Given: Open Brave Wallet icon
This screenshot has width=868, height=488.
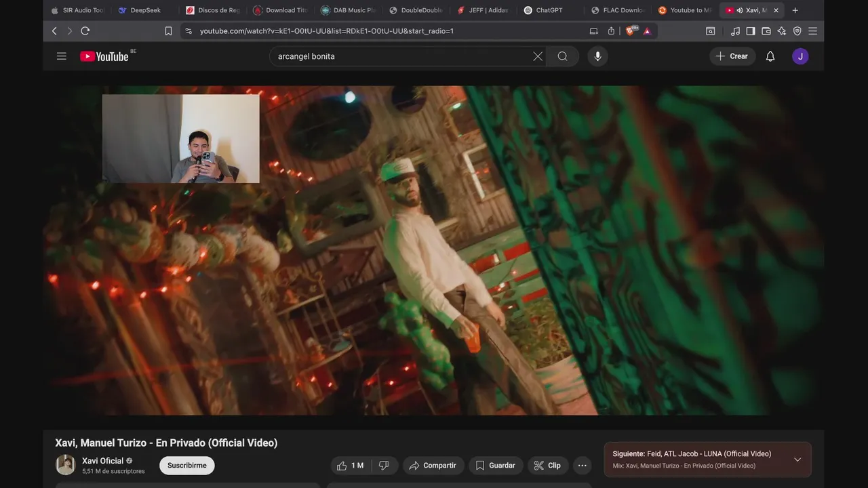Looking at the screenshot, I should click(766, 31).
